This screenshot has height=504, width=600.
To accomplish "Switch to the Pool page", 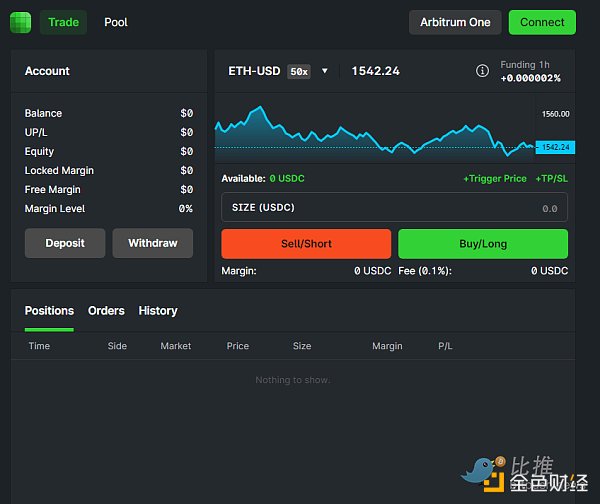I will pyautogui.click(x=116, y=22).
